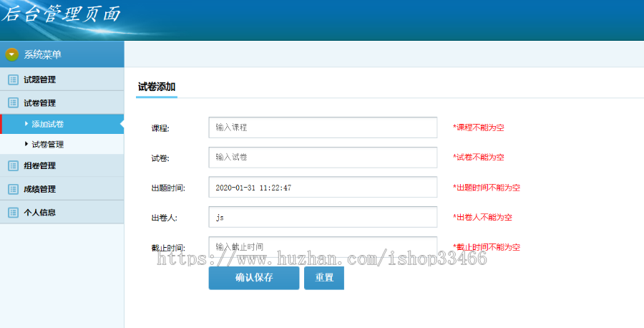Screen dimensions: 644x328
Task: Click the list icon beside 试题管理
Action: point(13,79)
